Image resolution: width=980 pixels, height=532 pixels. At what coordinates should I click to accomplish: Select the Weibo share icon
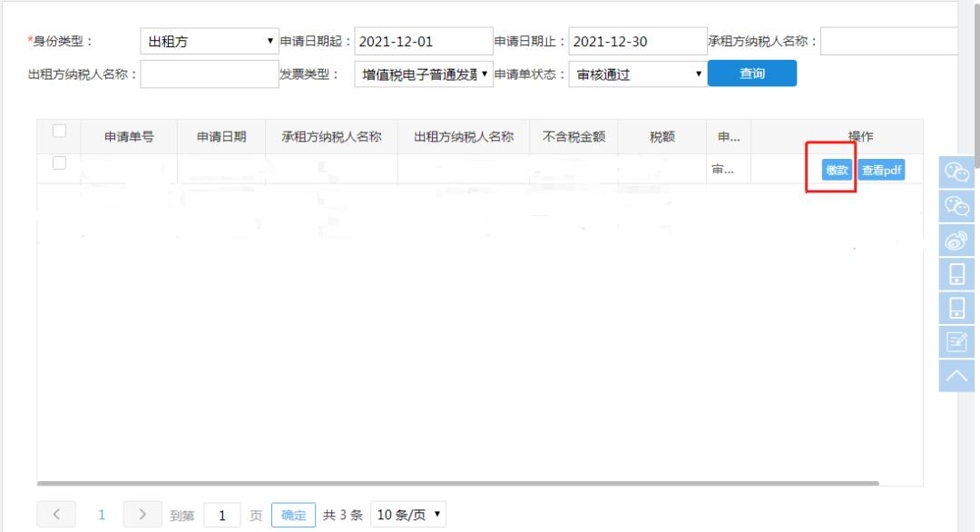point(957,241)
